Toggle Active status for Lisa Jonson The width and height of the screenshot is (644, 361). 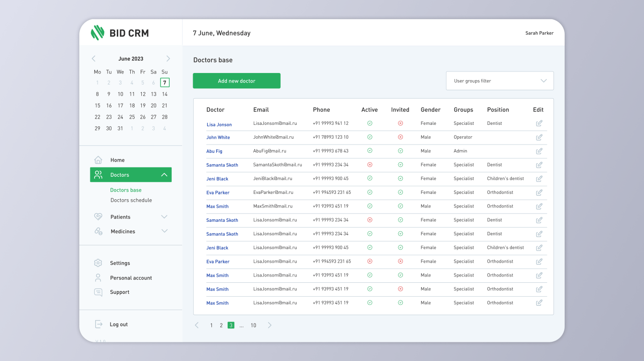(x=370, y=123)
